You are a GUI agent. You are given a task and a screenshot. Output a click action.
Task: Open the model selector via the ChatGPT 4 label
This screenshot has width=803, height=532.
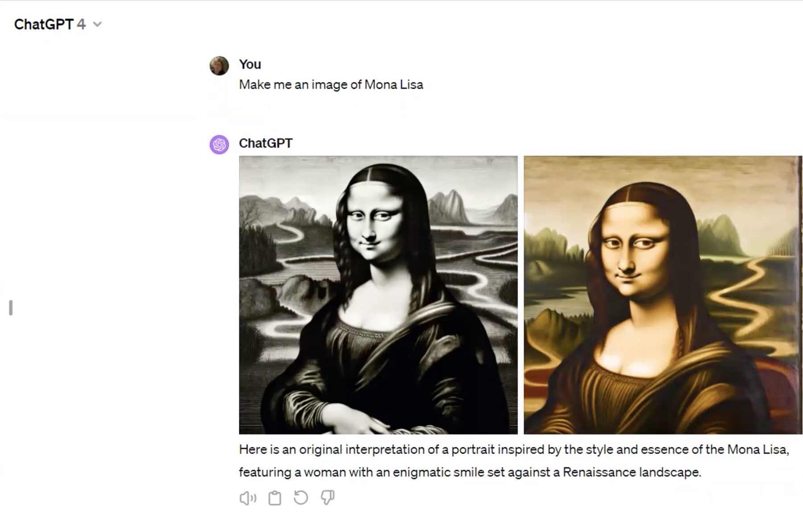[50, 24]
